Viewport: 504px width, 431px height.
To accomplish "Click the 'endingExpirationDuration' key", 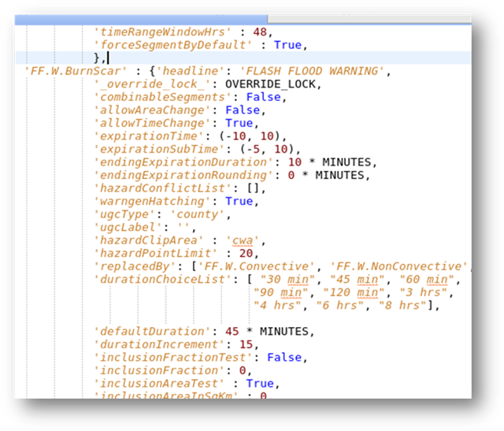I will pos(183,162).
